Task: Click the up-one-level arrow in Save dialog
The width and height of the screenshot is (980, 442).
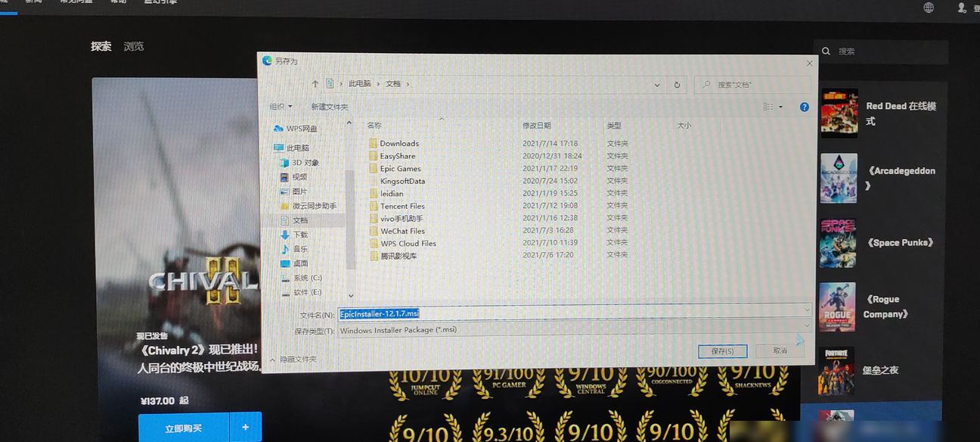Action: [x=315, y=84]
